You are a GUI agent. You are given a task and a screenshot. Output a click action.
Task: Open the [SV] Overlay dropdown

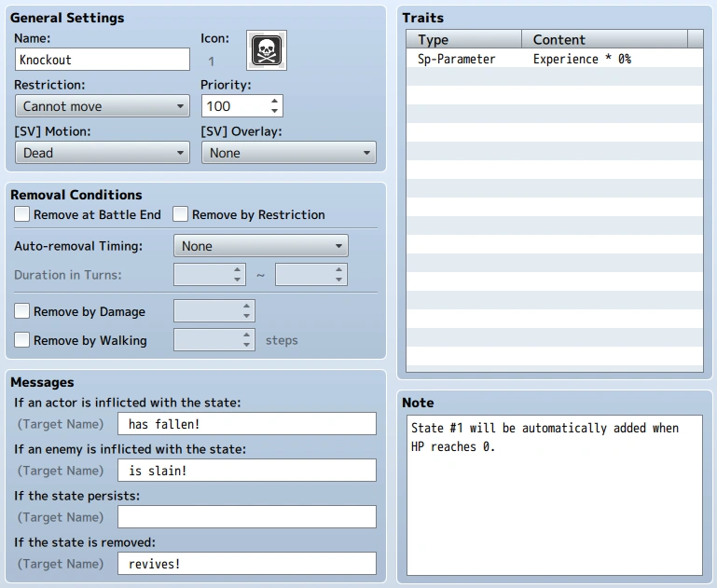[289, 153]
